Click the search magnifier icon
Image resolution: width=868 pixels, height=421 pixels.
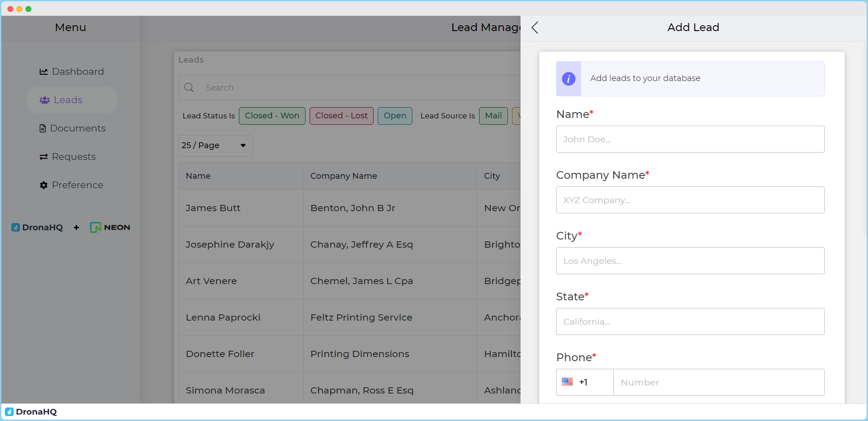189,87
